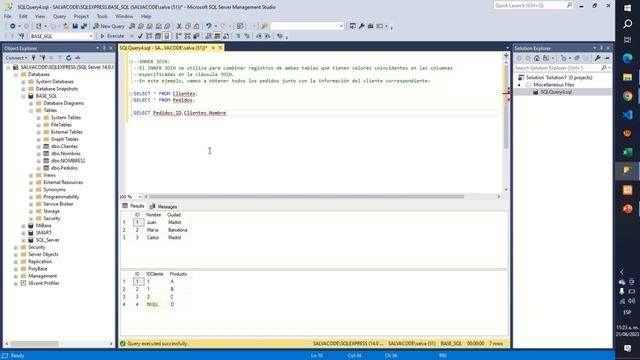Switch to the Results tab
Screen dimensions: 640x360
click(133, 206)
